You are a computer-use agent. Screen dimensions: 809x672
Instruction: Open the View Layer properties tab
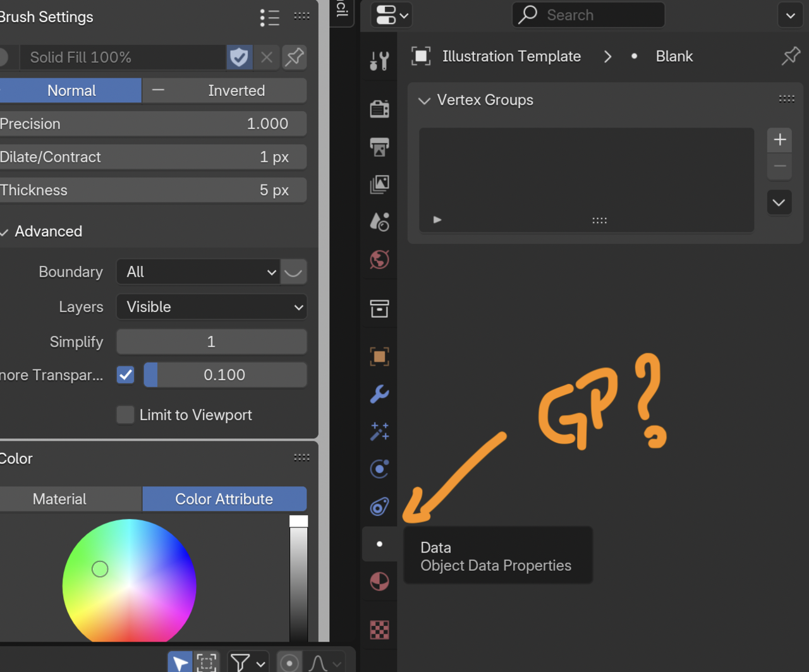[379, 184]
